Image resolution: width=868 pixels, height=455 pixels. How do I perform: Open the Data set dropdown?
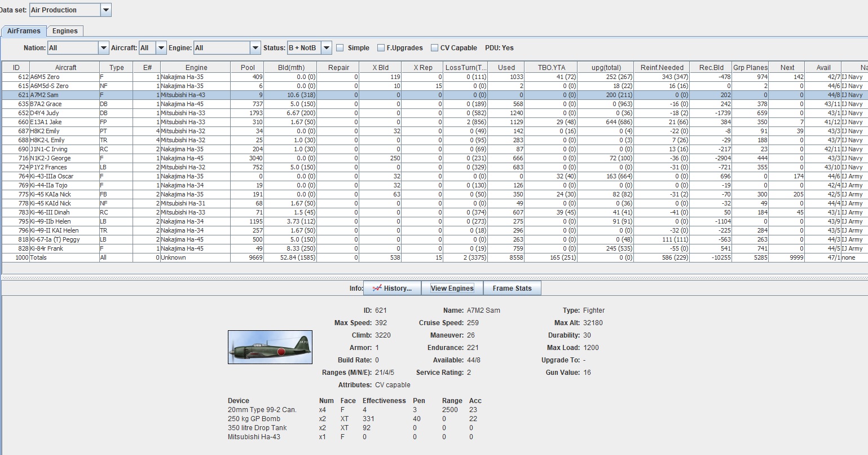105,10
